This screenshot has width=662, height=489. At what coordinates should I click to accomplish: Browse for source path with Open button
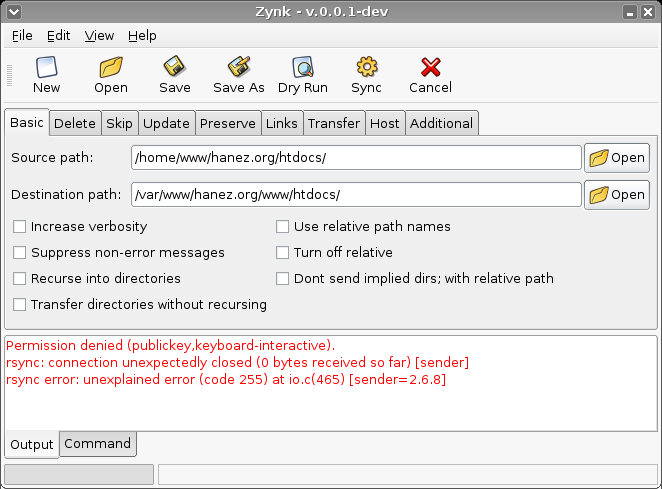617,158
